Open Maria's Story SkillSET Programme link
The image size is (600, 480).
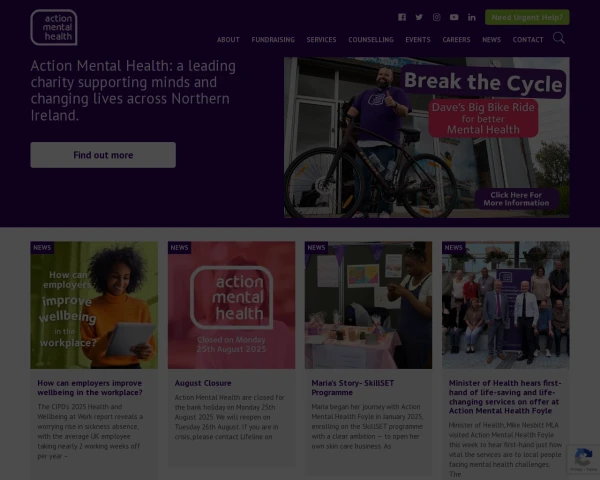pos(352,387)
